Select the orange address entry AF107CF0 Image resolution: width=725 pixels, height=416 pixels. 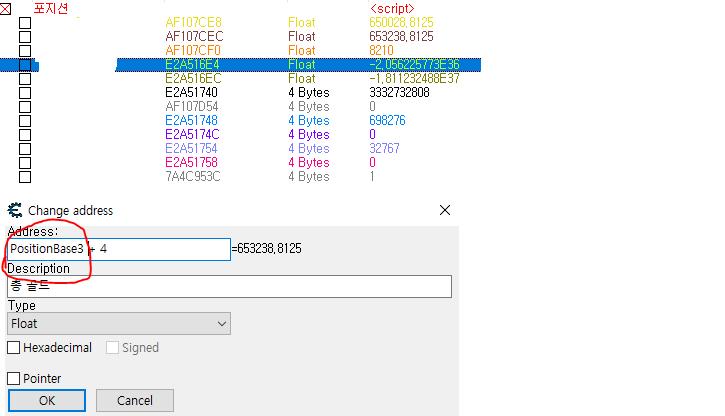[x=193, y=51]
